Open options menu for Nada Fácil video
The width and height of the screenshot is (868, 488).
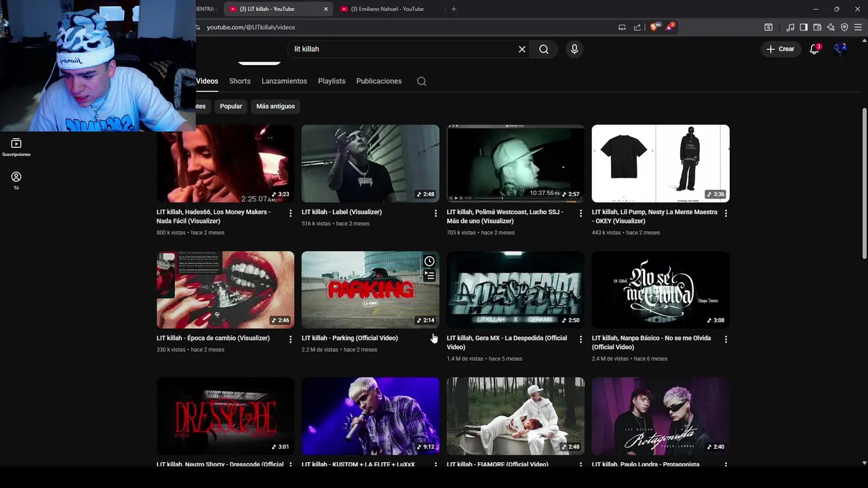290,213
